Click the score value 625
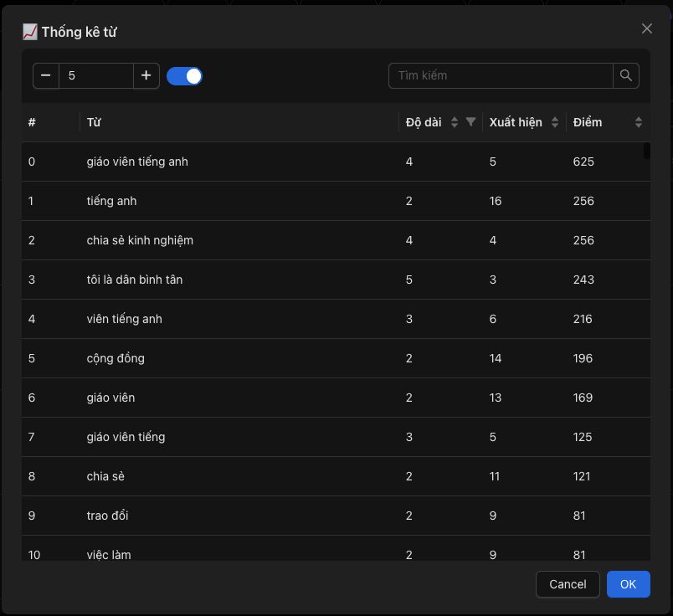The width and height of the screenshot is (673, 616). (x=583, y=162)
